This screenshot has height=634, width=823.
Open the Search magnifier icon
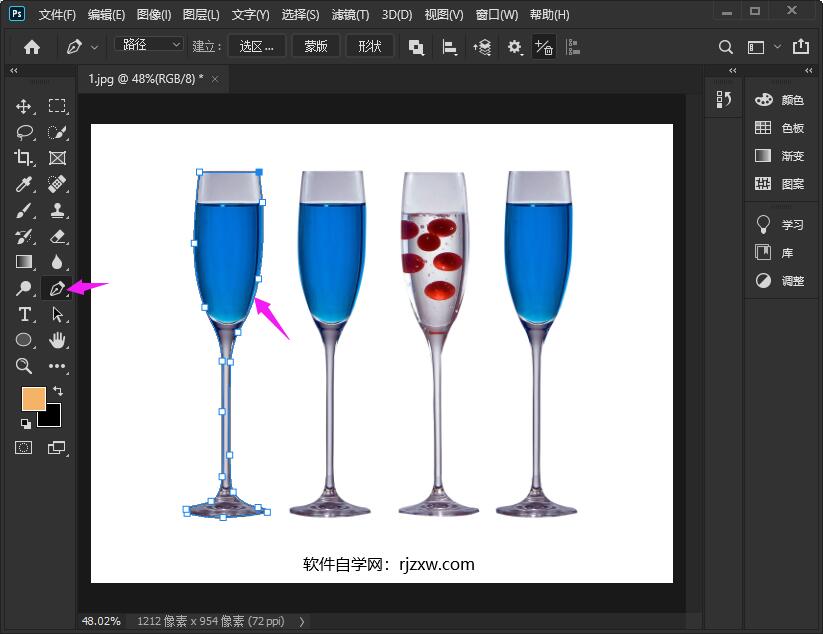[725, 47]
